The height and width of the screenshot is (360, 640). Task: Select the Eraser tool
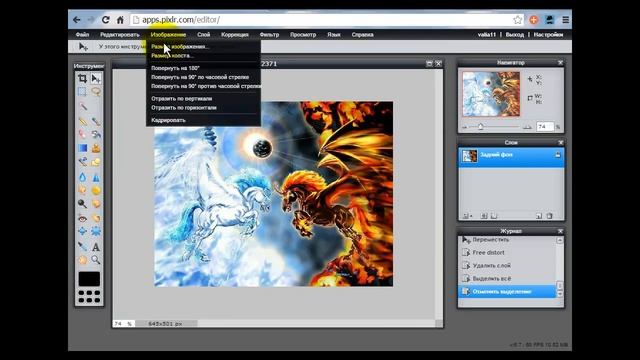point(82,134)
